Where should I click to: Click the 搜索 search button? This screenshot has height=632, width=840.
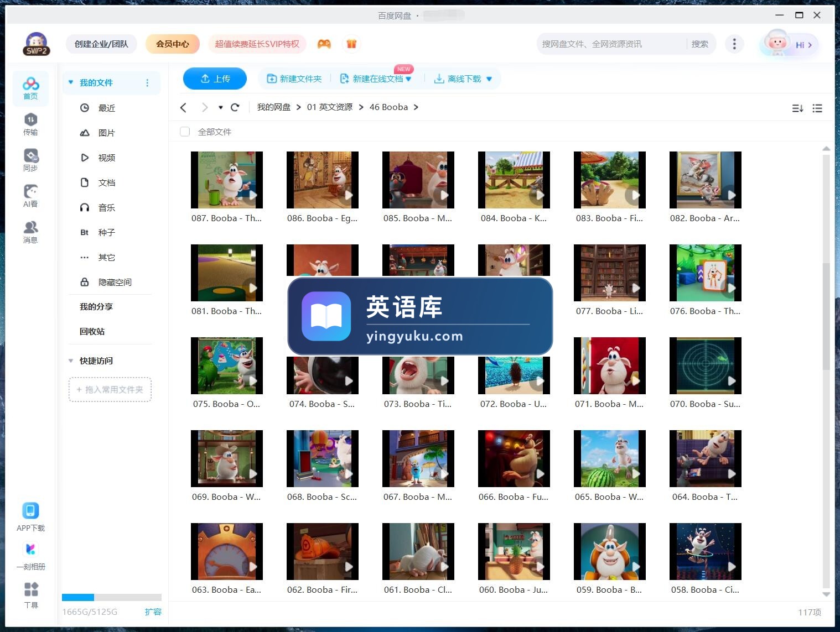[x=699, y=44]
